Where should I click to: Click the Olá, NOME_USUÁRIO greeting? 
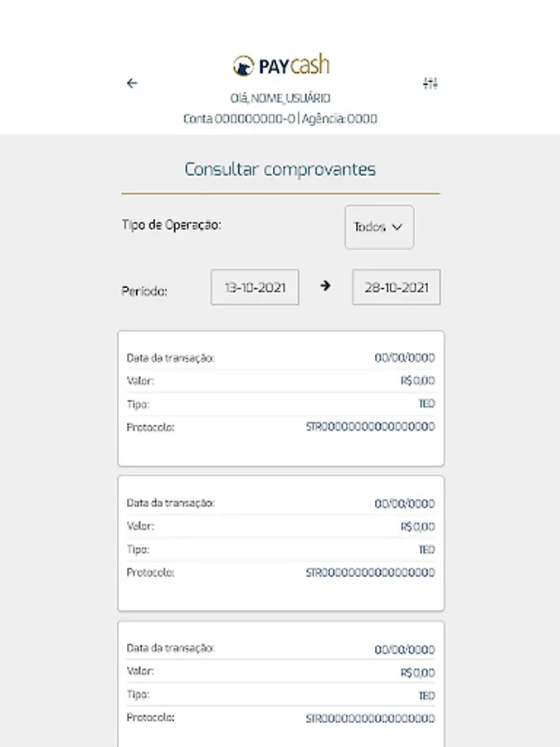[280, 99]
